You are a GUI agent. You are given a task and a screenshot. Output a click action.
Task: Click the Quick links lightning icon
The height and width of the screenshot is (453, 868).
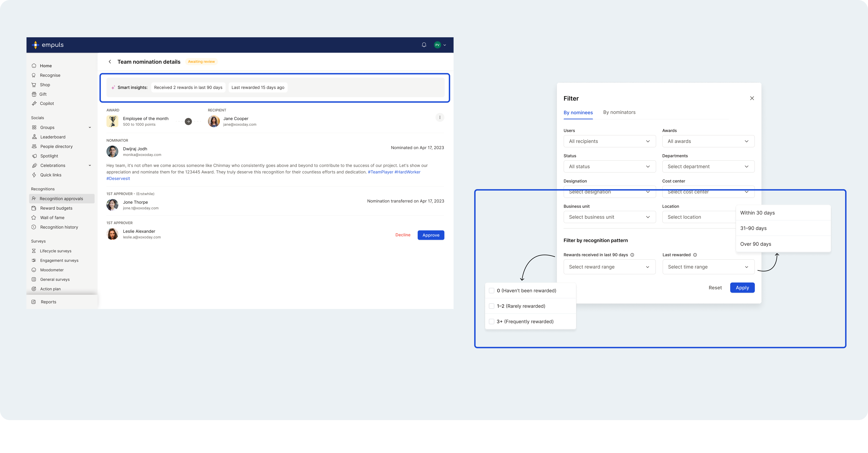point(34,175)
